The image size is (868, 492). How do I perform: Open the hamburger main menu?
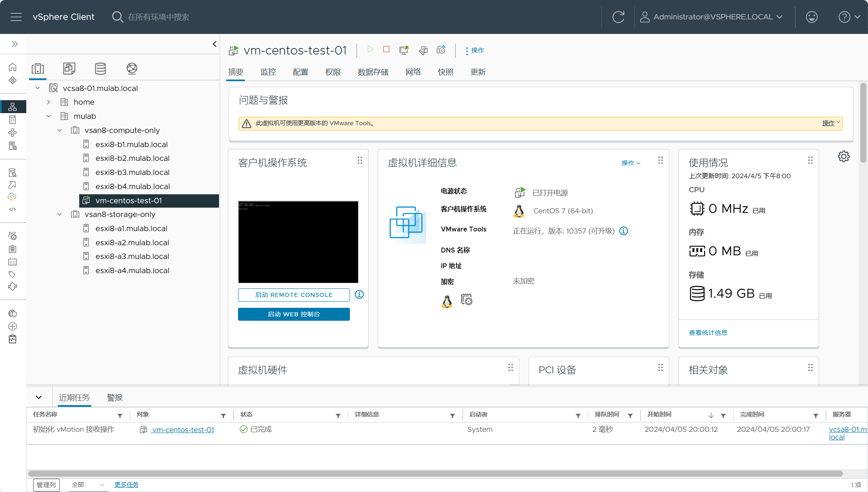[x=16, y=17]
